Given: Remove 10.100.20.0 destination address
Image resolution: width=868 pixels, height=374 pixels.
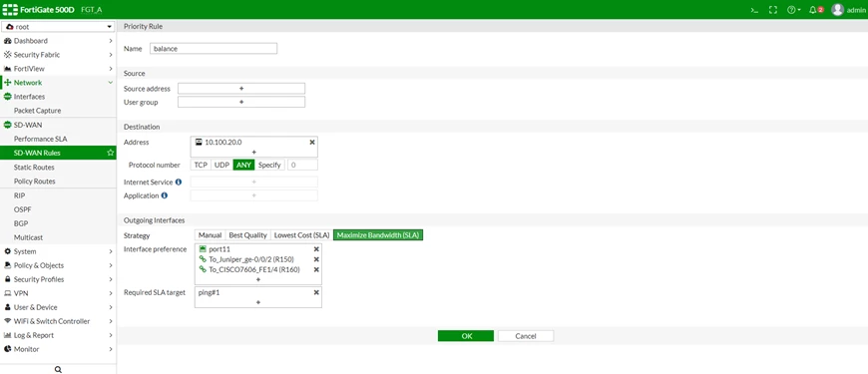Looking at the screenshot, I should 311,143.
